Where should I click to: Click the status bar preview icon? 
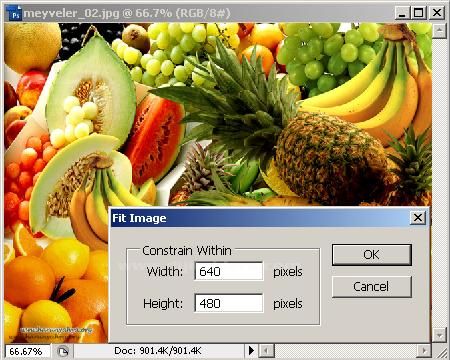[63, 351]
